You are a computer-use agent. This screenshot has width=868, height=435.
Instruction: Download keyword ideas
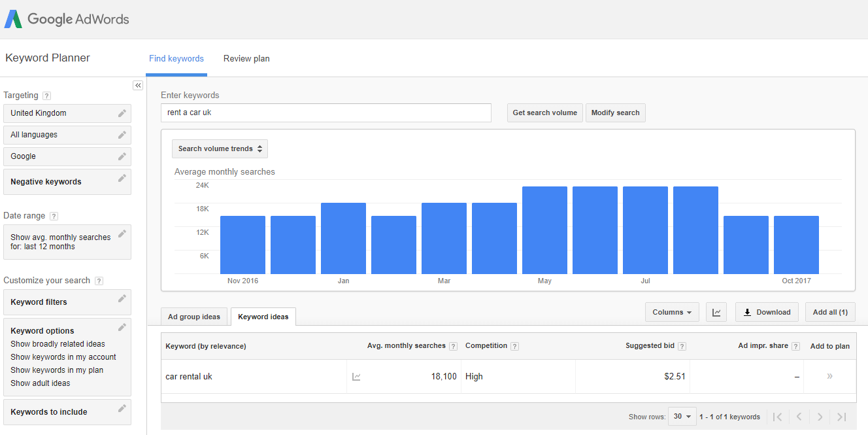tap(767, 312)
